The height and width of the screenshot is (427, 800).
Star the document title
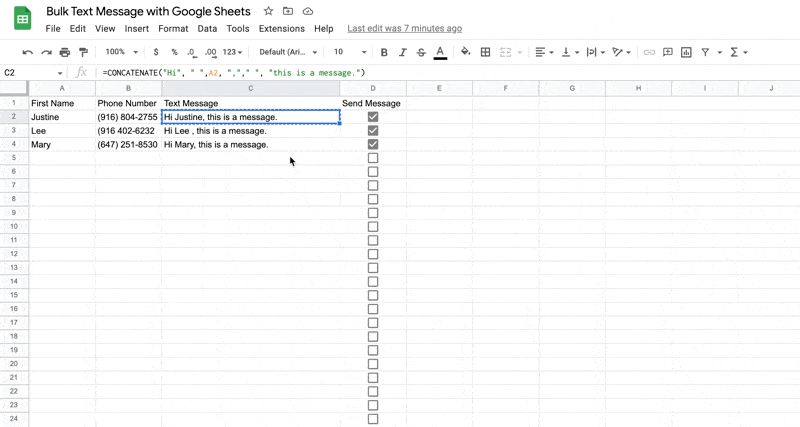pyautogui.click(x=268, y=11)
